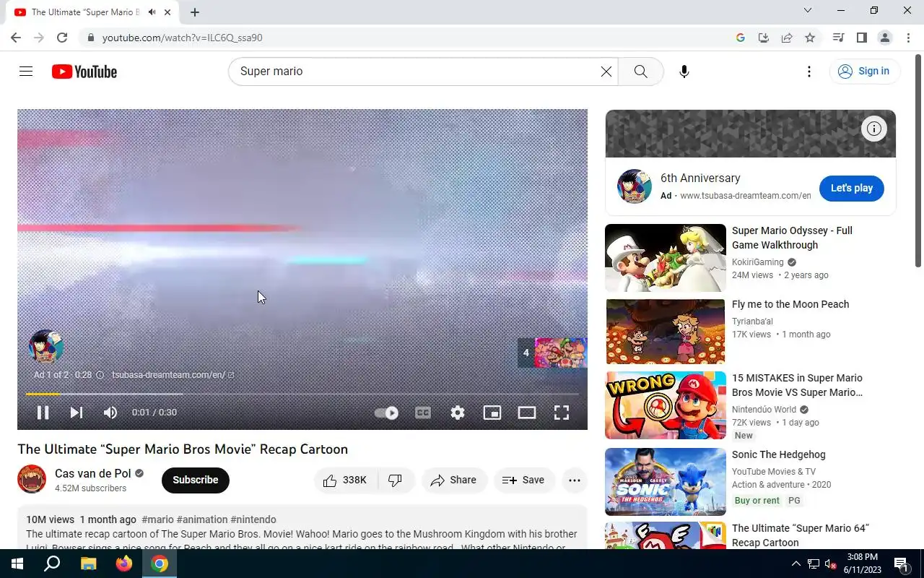924x578 pixels.
Task: Share this page from address bar
Action: click(x=787, y=38)
